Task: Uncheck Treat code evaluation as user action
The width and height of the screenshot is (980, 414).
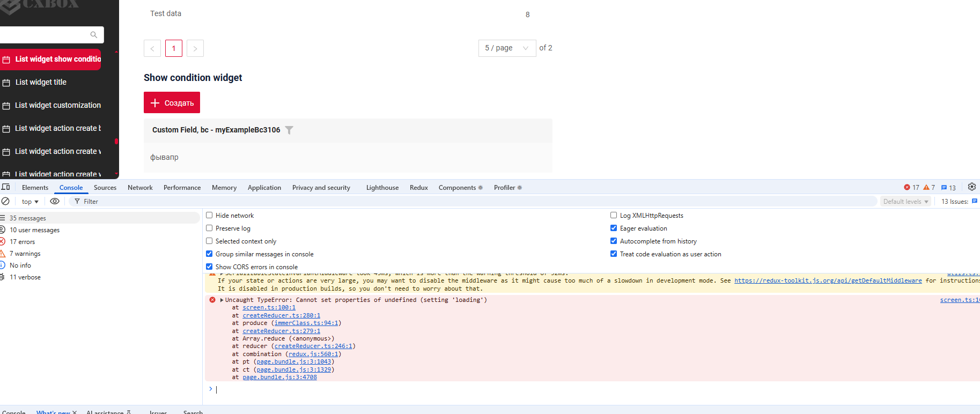Action: [x=614, y=254]
